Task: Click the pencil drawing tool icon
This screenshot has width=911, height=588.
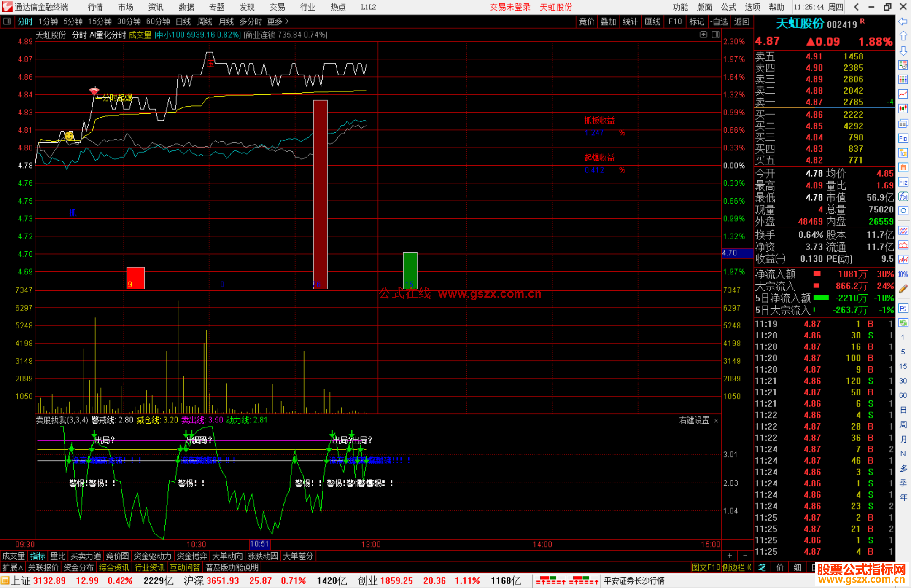Action: (x=903, y=289)
